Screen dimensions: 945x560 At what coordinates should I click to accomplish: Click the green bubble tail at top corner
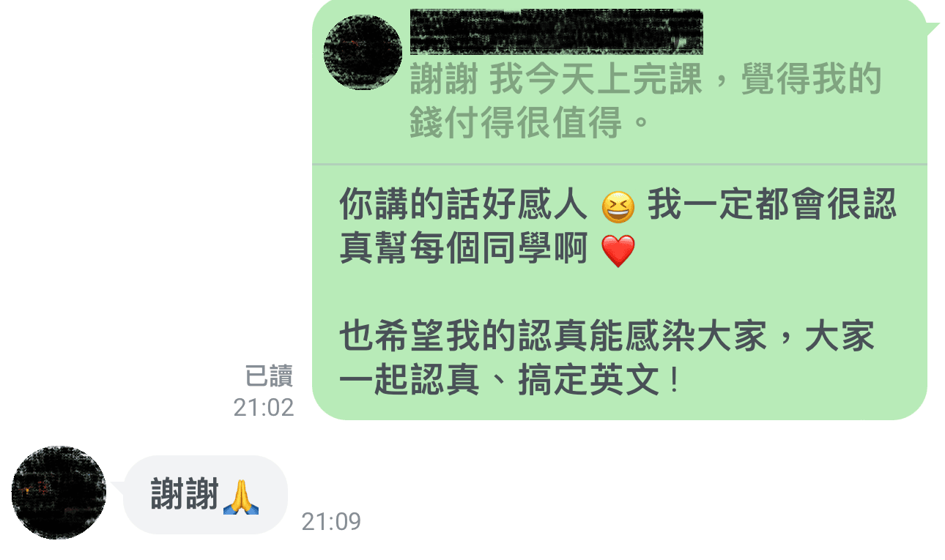(931, 28)
